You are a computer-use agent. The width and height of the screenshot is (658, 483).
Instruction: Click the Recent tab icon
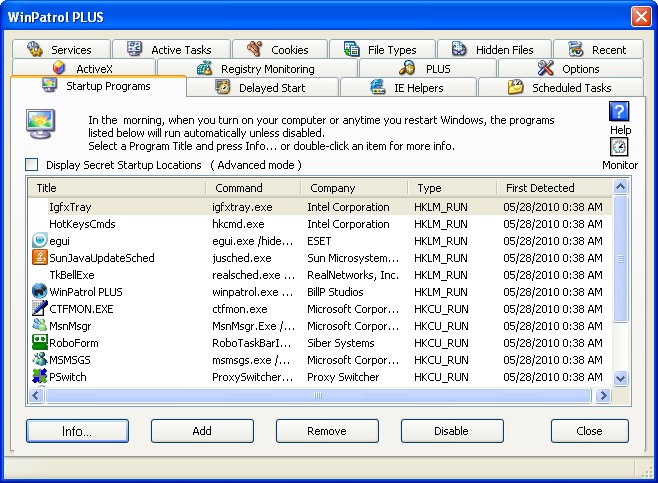(576, 49)
